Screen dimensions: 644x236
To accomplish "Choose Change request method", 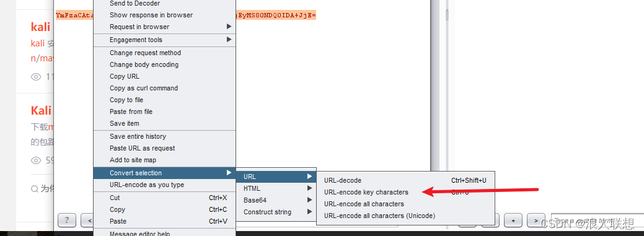I will click(165, 53).
